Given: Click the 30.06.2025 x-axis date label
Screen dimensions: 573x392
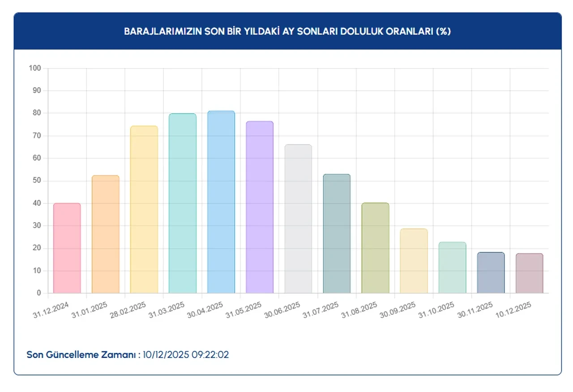Looking at the screenshot, I should click(x=281, y=310).
